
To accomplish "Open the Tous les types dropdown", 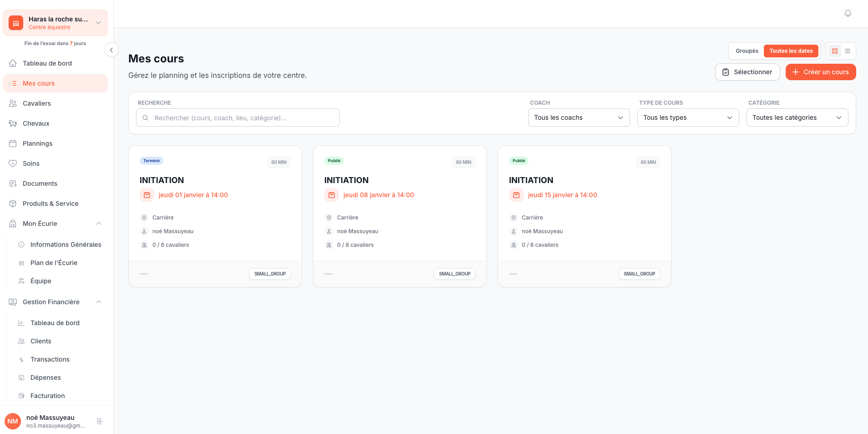I will [x=688, y=117].
